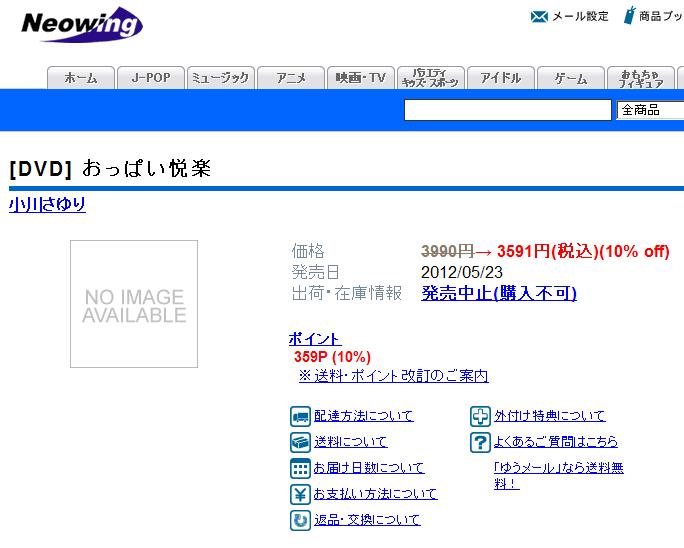This screenshot has width=684, height=548.
Task: Click the NO IMAGE AVAILABLE thumbnail
Action: (134, 304)
